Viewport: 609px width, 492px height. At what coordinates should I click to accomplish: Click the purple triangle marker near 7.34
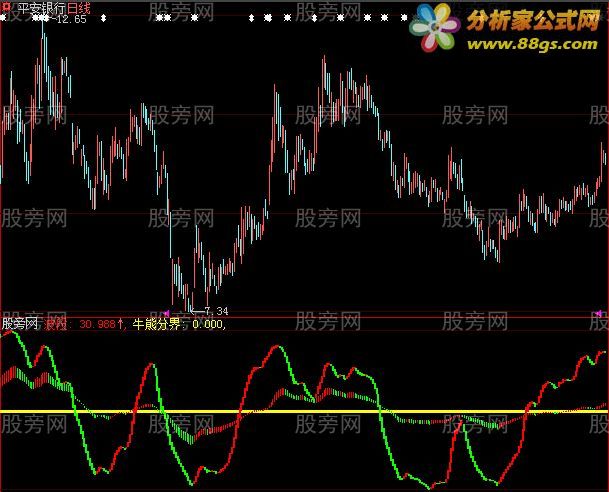pyautogui.click(x=166, y=313)
